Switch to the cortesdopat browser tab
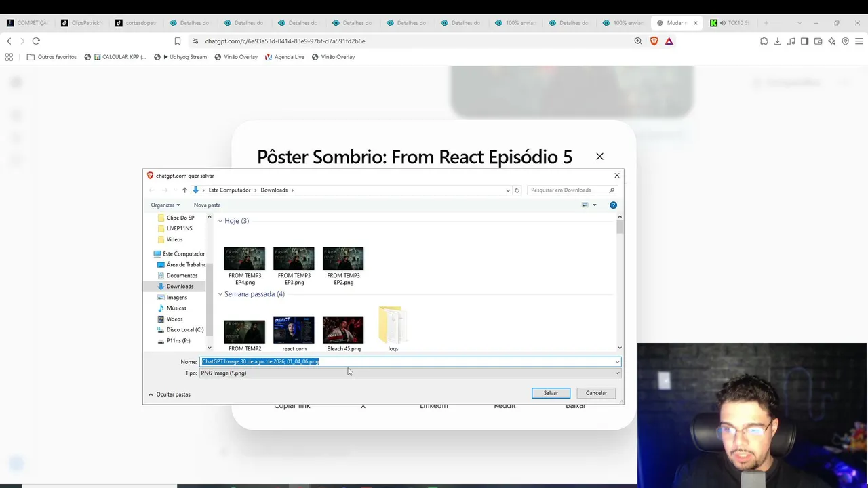This screenshot has width=868, height=488. coord(136,23)
